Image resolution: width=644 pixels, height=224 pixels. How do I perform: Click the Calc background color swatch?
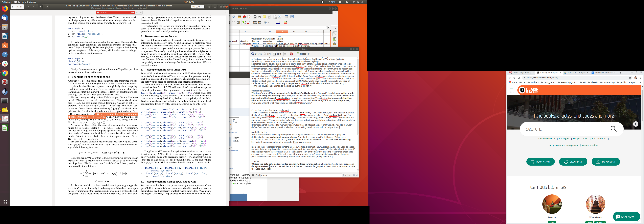point(278,23)
